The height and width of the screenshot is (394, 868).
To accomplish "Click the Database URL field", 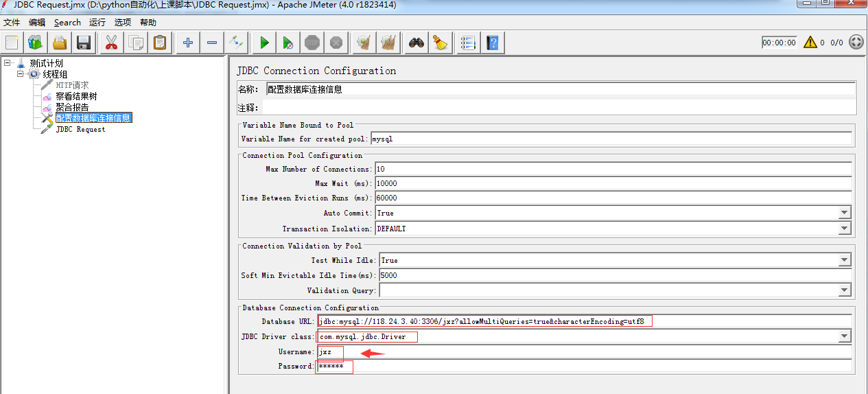I will (x=584, y=321).
